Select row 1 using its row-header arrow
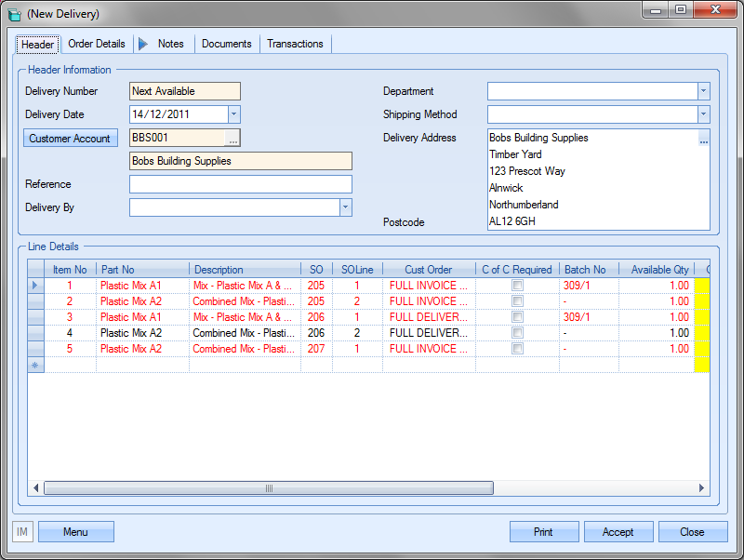This screenshot has width=744, height=560. click(36, 286)
